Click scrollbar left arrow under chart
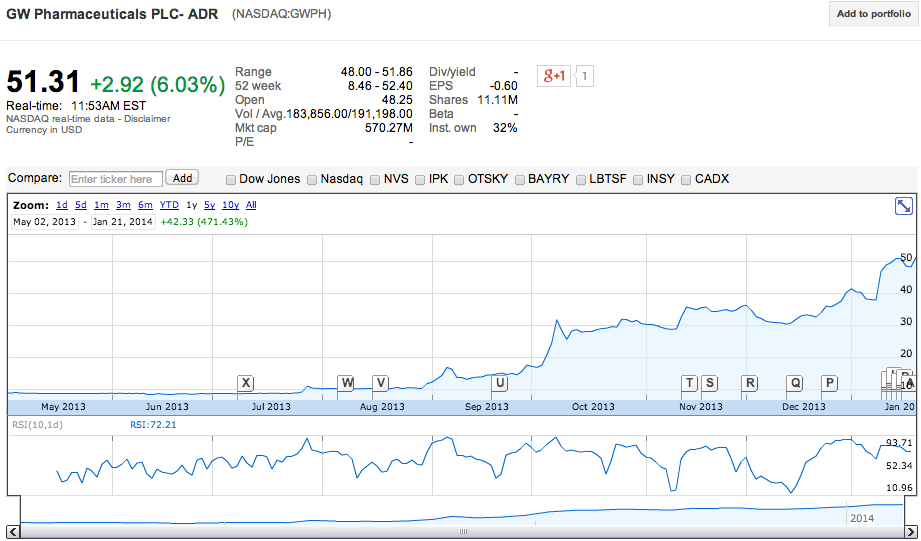 pos(13,532)
